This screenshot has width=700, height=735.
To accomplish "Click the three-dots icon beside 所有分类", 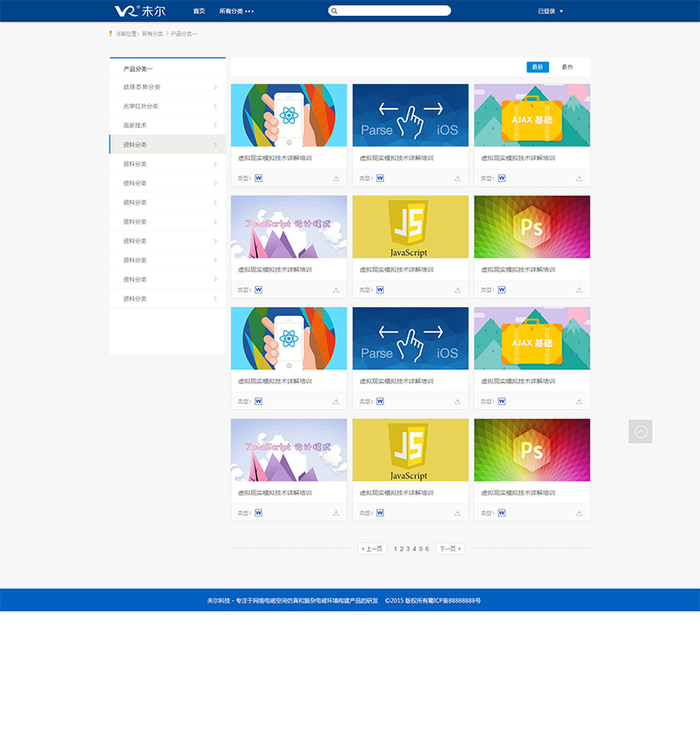I will (250, 11).
